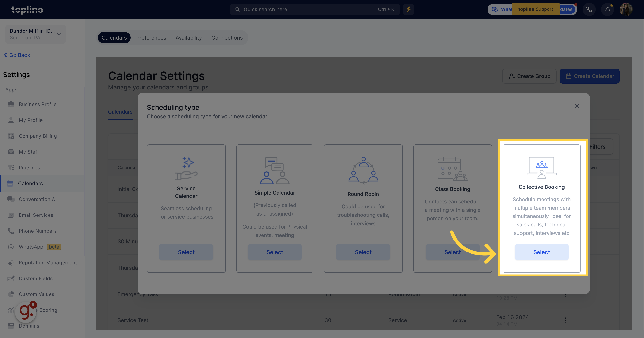Click the notification bell icon
644x338 pixels.
point(607,9)
